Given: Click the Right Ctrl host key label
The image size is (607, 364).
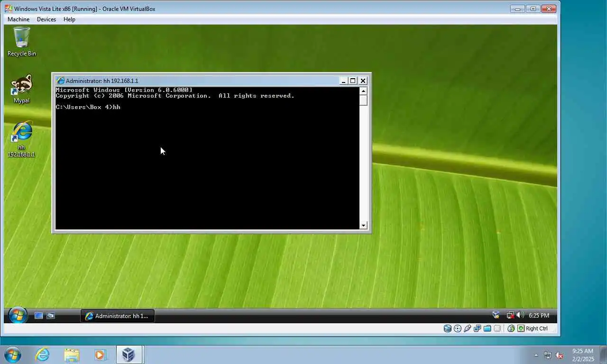Looking at the screenshot, I should 536,328.
